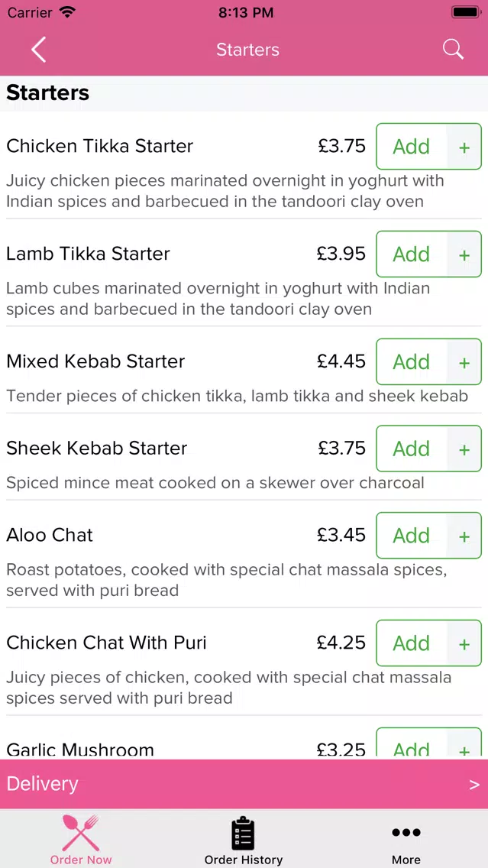
Task: Click the plus icon for Sheek Kebab Starter
Action: pos(464,449)
